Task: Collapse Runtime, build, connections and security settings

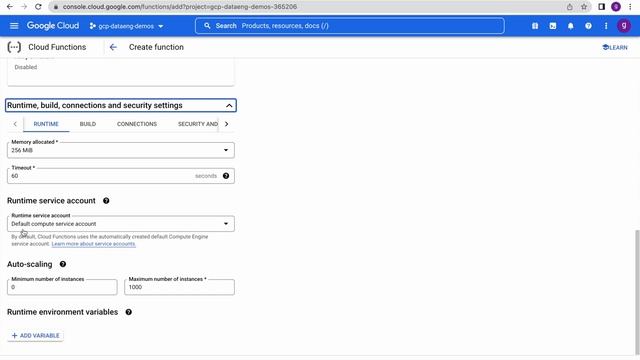Action: [121, 105]
